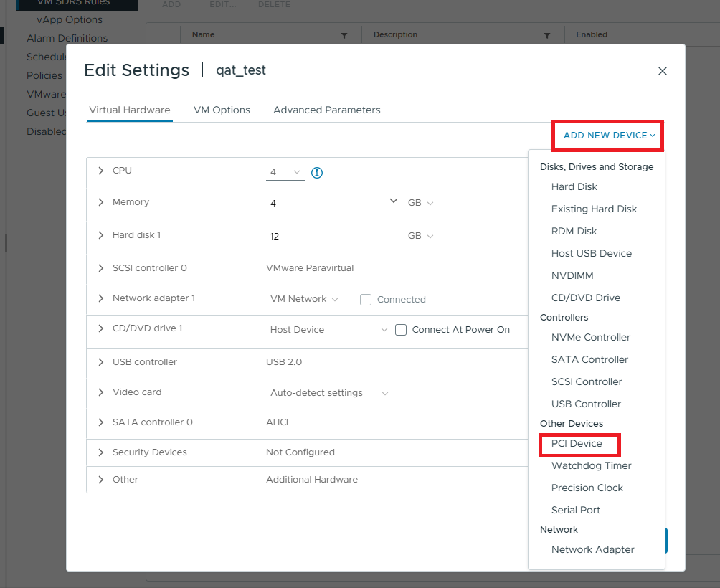
Task: Open Video card Auto-detect settings dropdown
Action: coord(329,393)
